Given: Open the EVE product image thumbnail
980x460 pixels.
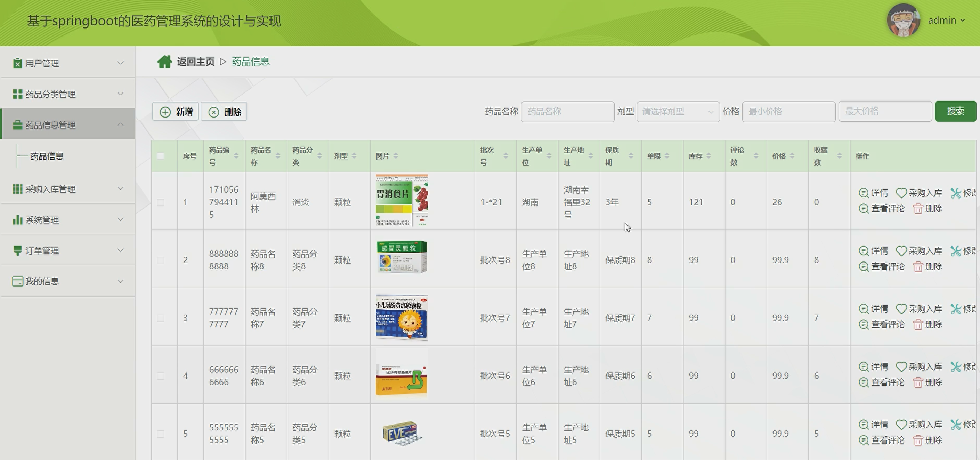Looking at the screenshot, I should (x=403, y=433).
